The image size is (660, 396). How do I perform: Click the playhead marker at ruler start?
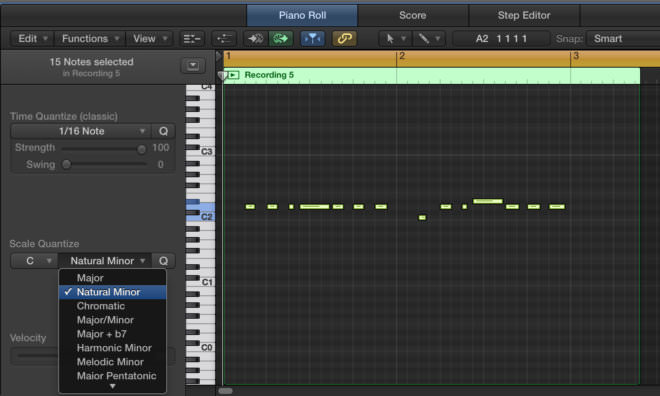pyautogui.click(x=222, y=76)
